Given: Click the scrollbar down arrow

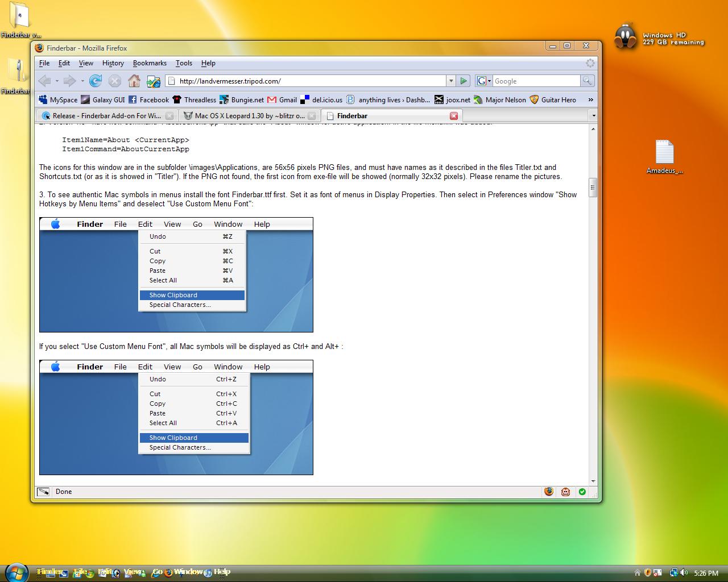Looking at the screenshot, I should click(x=593, y=481).
